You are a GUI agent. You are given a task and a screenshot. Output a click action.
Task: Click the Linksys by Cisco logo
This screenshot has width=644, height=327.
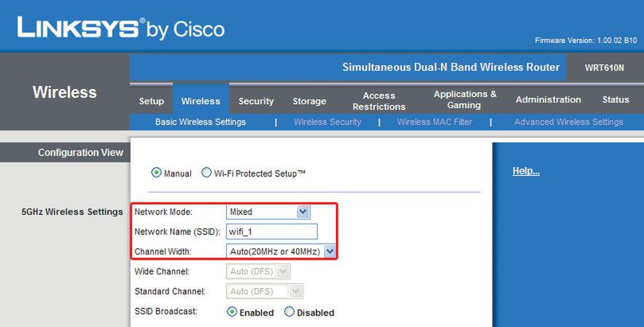point(120,29)
